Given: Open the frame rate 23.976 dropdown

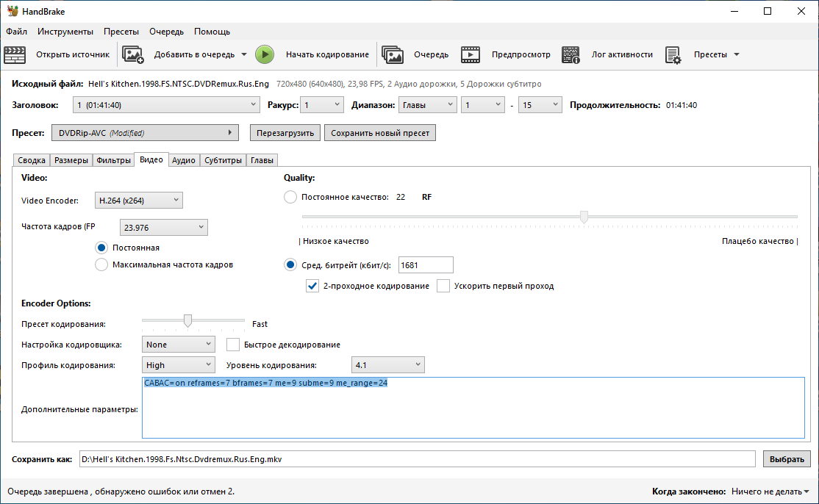Looking at the screenshot, I should pyautogui.click(x=163, y=228).
